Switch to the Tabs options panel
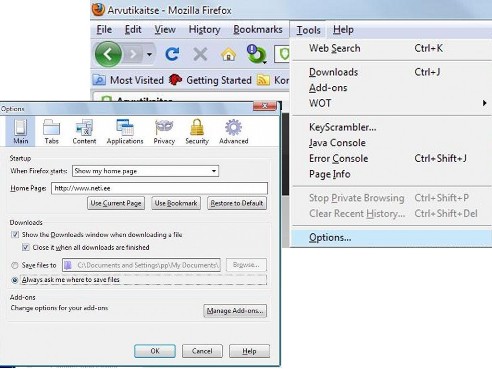The width and height of the screenshot is (492, 369). click(x=52, y=131)
